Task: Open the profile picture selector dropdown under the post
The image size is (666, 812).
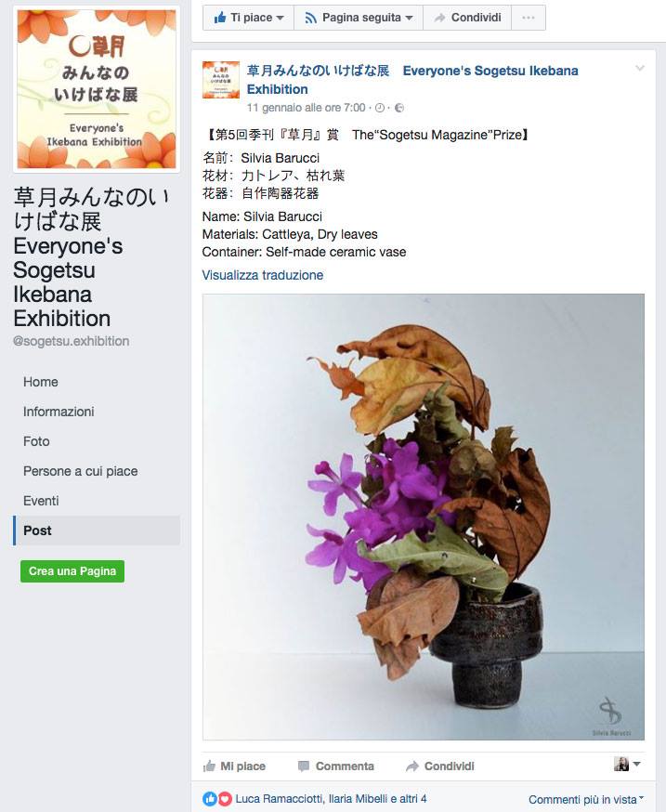Action: pos(627,764)
